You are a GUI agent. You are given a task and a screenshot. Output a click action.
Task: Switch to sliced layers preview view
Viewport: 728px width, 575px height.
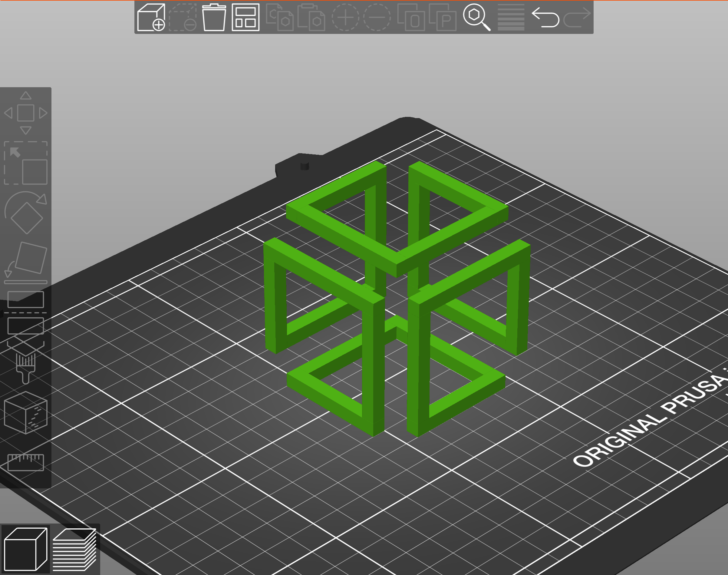coord(74,549)
